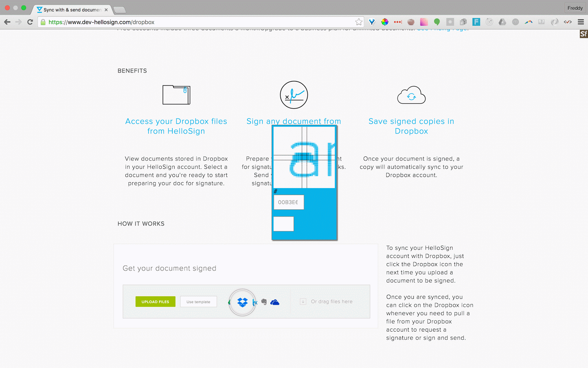588x368 pixels.
Task: Click the signature circle benefits icon
Action: [294, 95]
